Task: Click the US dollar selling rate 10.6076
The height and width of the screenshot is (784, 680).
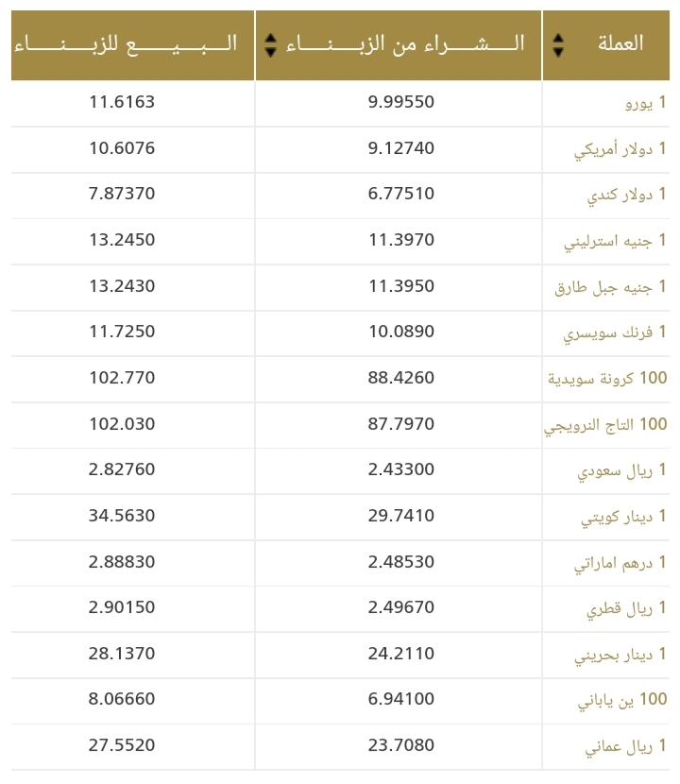Action: coord(122,148)
